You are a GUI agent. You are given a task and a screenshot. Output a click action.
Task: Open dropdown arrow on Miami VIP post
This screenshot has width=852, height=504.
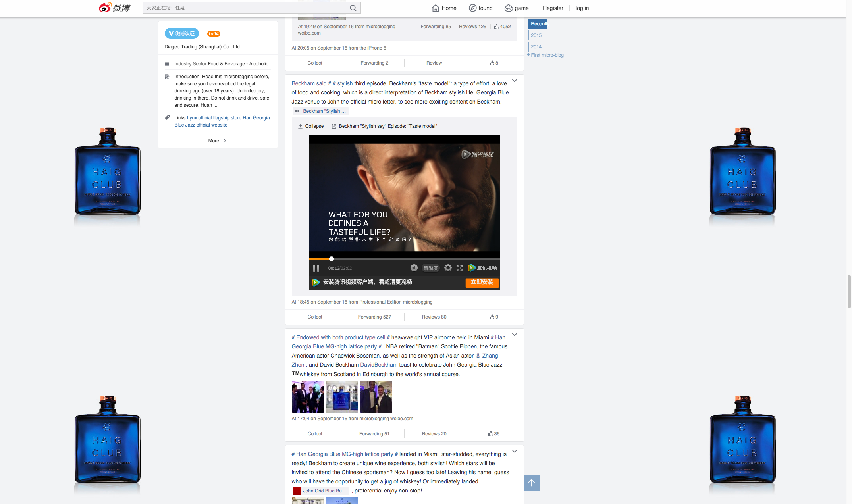515,335
